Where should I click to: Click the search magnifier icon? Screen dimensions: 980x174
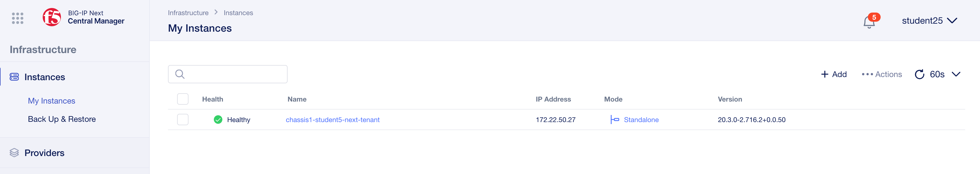click(180, 74)
